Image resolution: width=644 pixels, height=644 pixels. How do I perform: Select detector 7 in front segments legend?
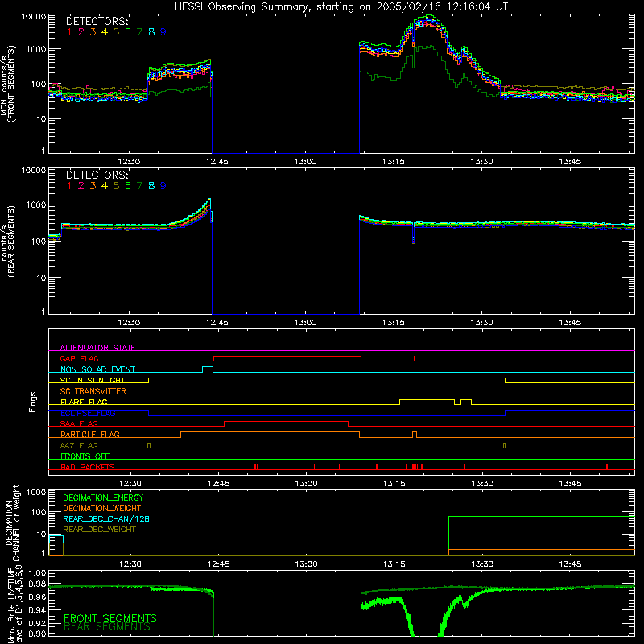[x=139, y=32]
